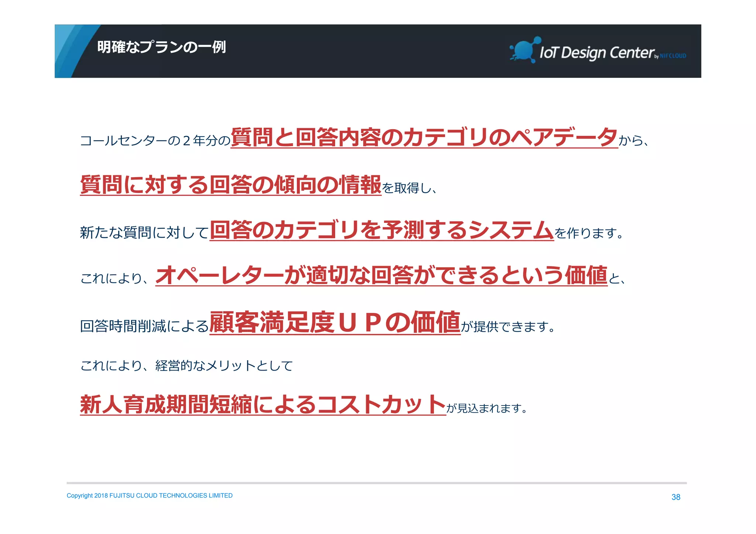Image resolution: width=756 pixels, height=534 pixels.
Task: Click the text が見込まれます。
Action: (487, 408)
